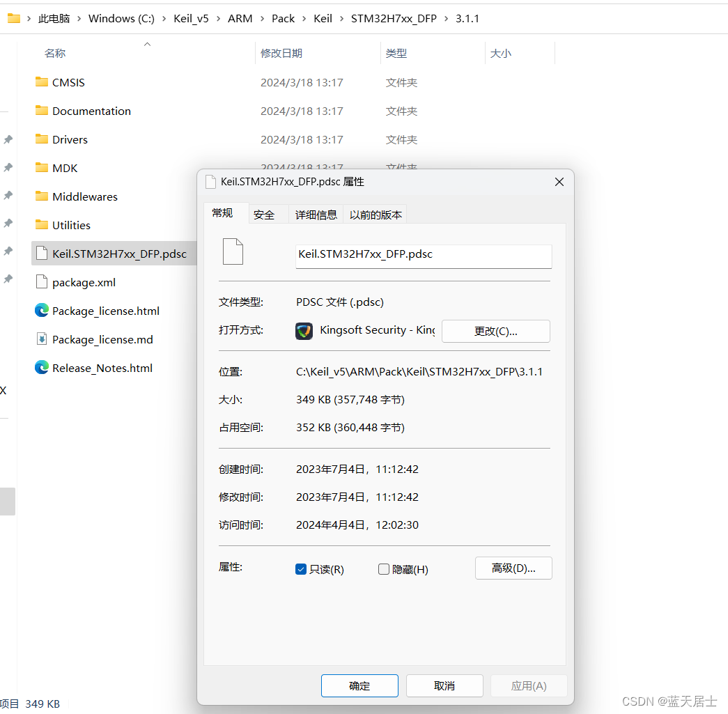Viewport: 728px width, 714px height.
Task: Navigate to ARM breadcrumb segment
Action: click(x=240, y=19)
